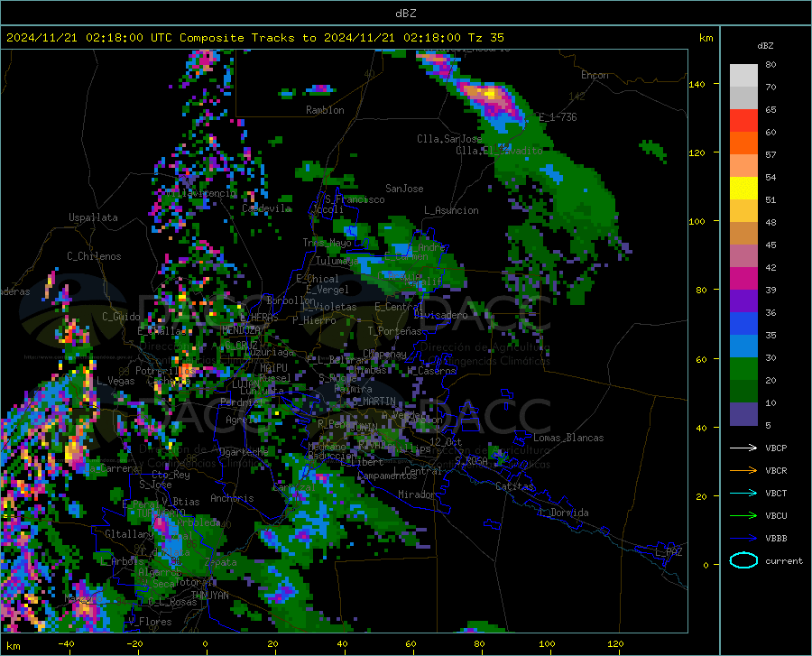Click the orange VBCR arrow in legend
This screenshot has width=812, height=656.
pos(743,471)
